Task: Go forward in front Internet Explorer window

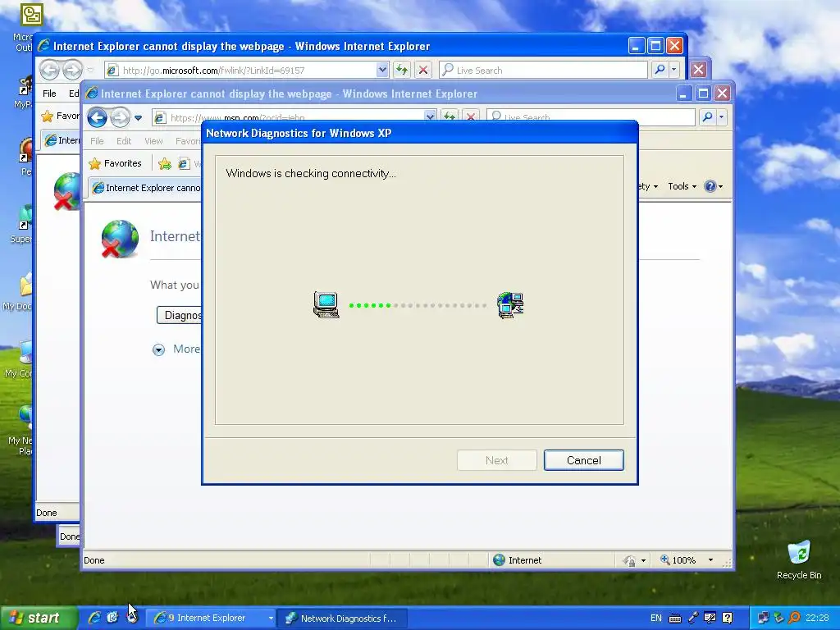Action: click(120, 117)
